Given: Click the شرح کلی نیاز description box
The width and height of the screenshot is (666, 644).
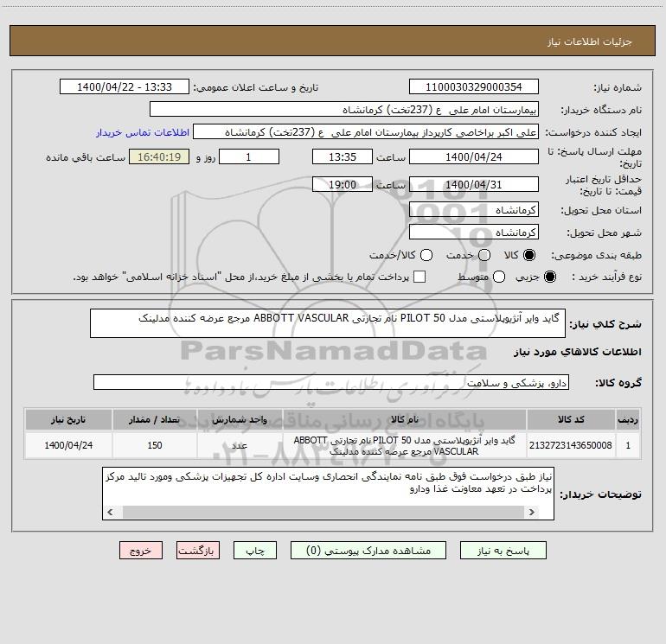Looking at the screenshot, I should [328, 323].
